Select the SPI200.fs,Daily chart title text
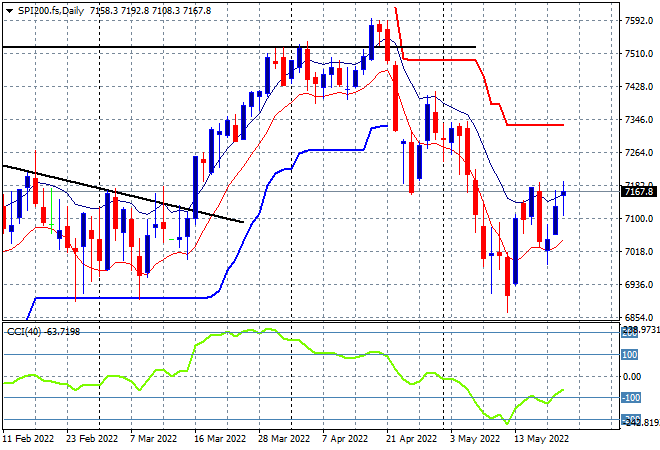Screen dimensions: 660x450 point(51,11)
